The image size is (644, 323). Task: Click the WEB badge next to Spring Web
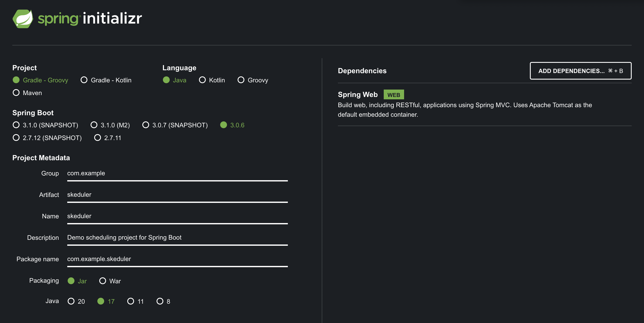click(x=394, y=94)
